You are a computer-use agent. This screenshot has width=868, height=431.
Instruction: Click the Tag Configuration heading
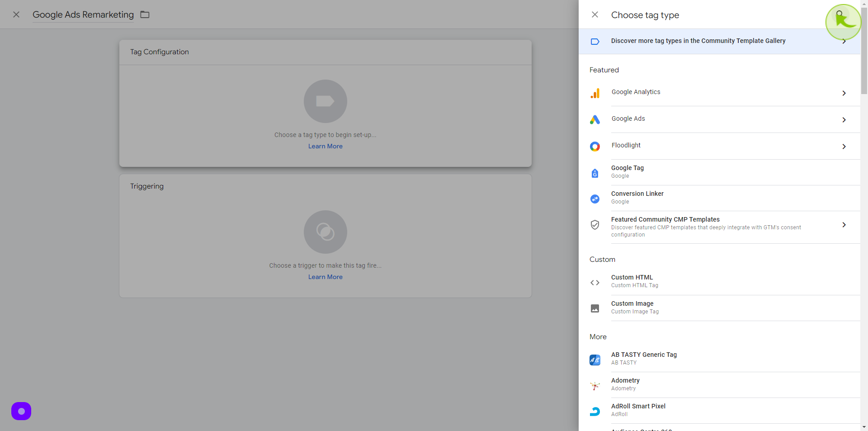(x=160, y=52)
